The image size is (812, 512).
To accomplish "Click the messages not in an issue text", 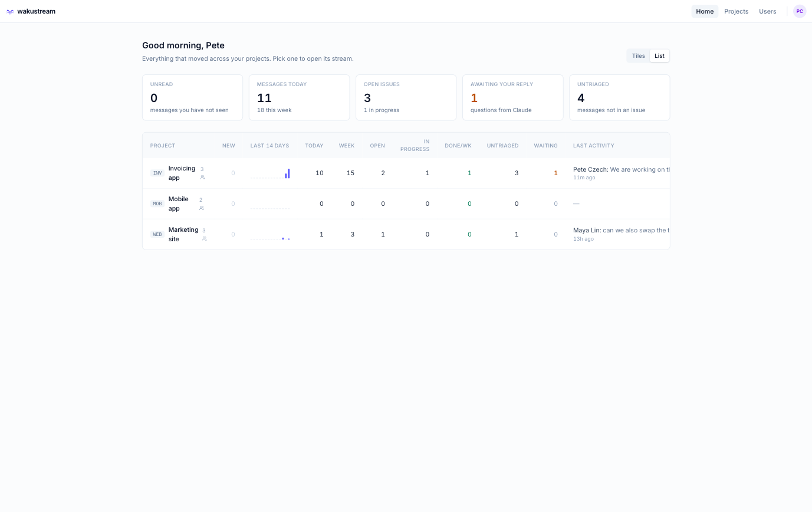I will click(x=610, y=110).
